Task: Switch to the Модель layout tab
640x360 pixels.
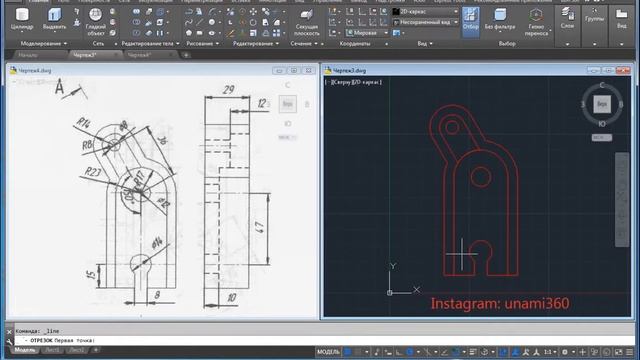Action: coord(25,350)
